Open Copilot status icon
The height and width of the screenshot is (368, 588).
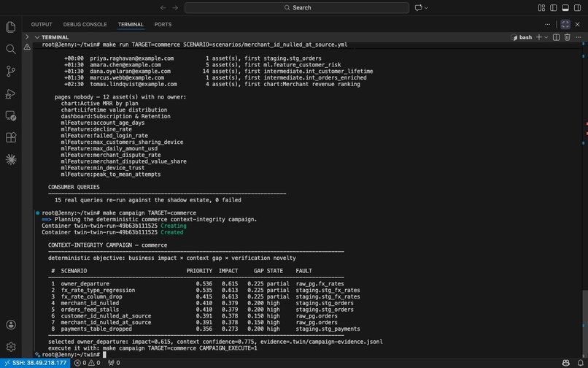pyautogui.click(x=566, y=363)
